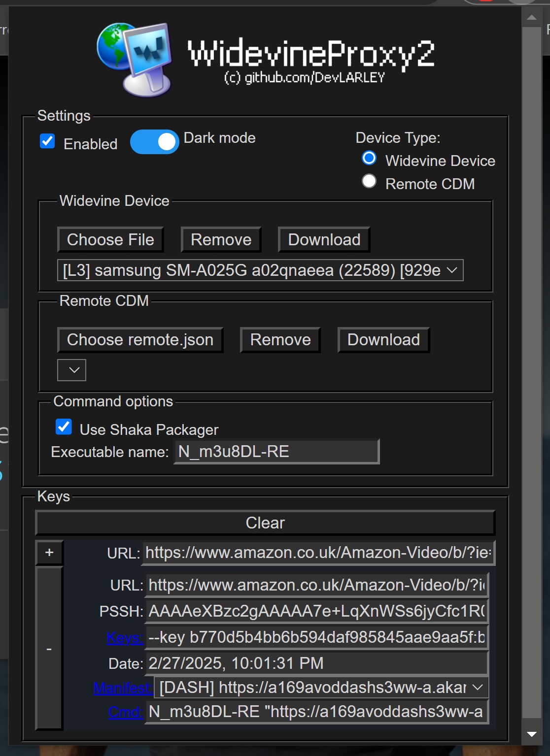The width and height of the screenshot is (550, 756).
Task: Click the collapsed entry URL field
Action: pyautogui.click(x=319, y=553)
